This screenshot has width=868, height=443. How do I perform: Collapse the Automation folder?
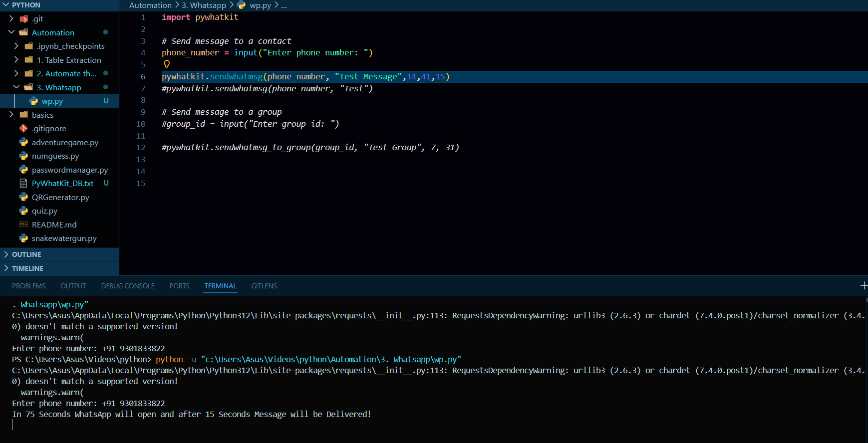coord(11,32)
